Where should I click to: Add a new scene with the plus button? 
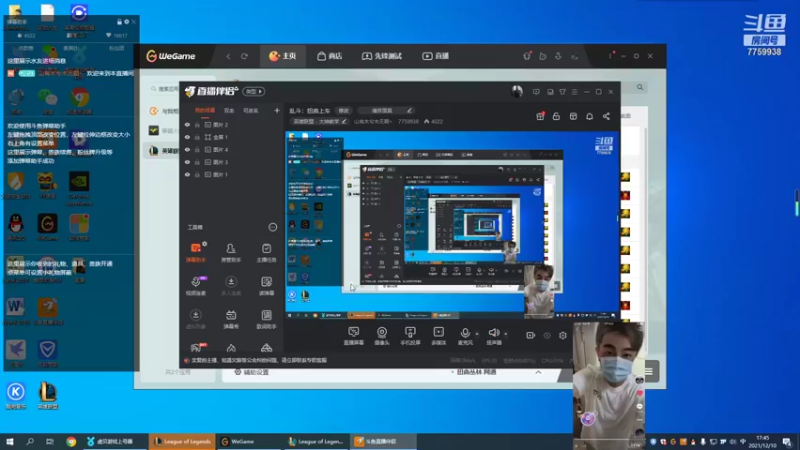(277, 110)
